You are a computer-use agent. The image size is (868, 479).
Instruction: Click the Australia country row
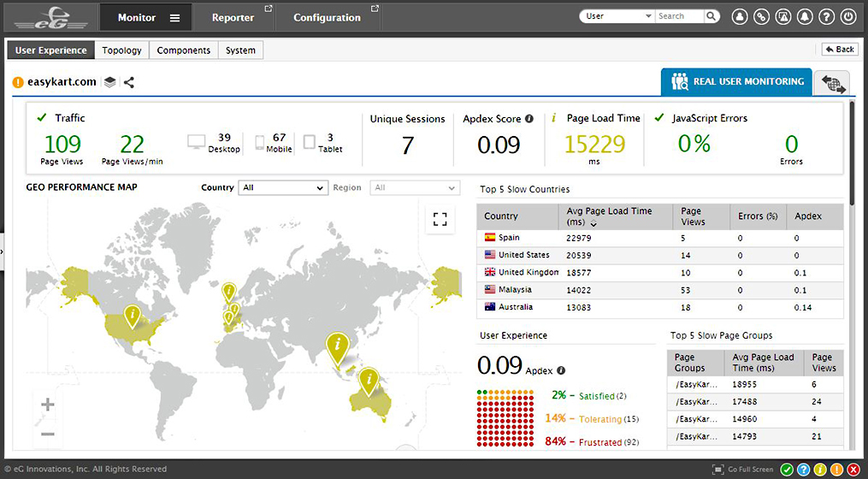(x=660, y=307)
